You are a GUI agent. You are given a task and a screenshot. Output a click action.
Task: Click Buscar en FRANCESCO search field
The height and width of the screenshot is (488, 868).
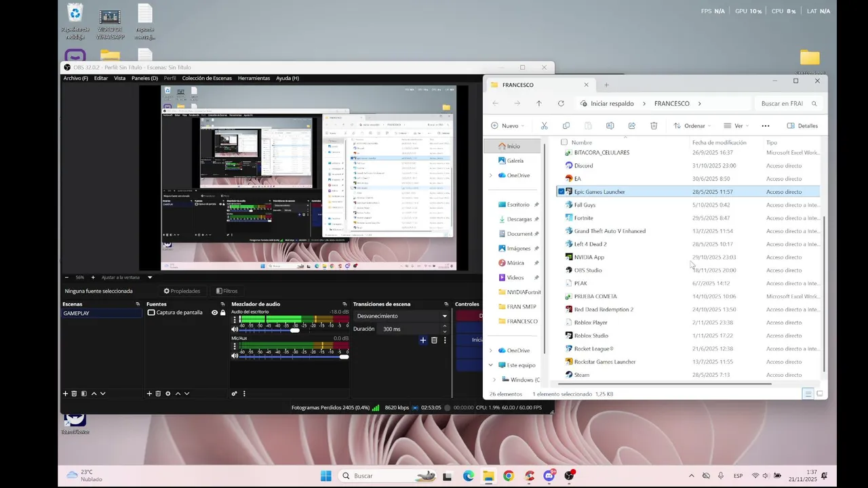788,104
